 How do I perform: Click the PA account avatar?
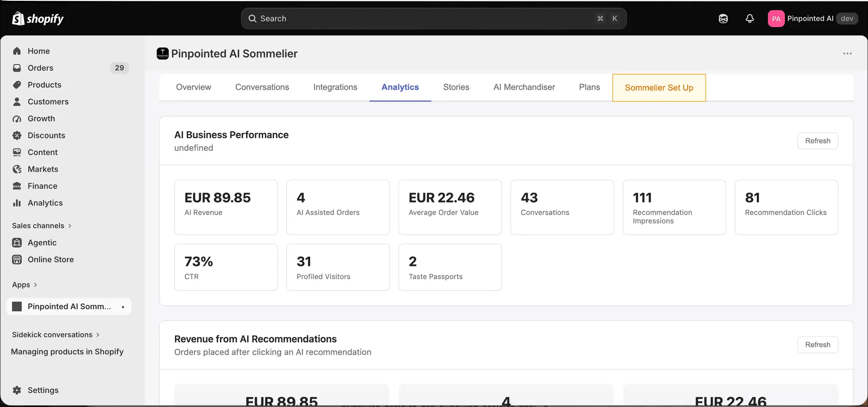(x=776, y=19)
